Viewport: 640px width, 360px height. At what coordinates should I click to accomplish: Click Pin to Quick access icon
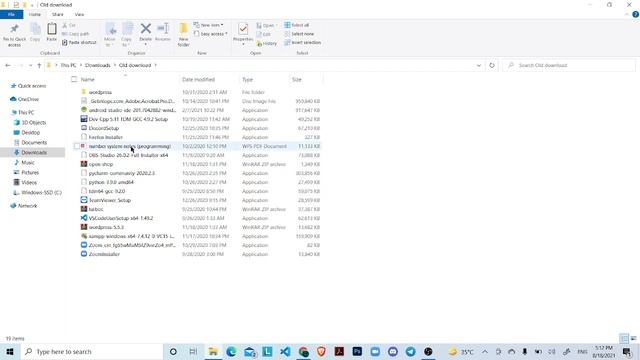coord(14,35)
